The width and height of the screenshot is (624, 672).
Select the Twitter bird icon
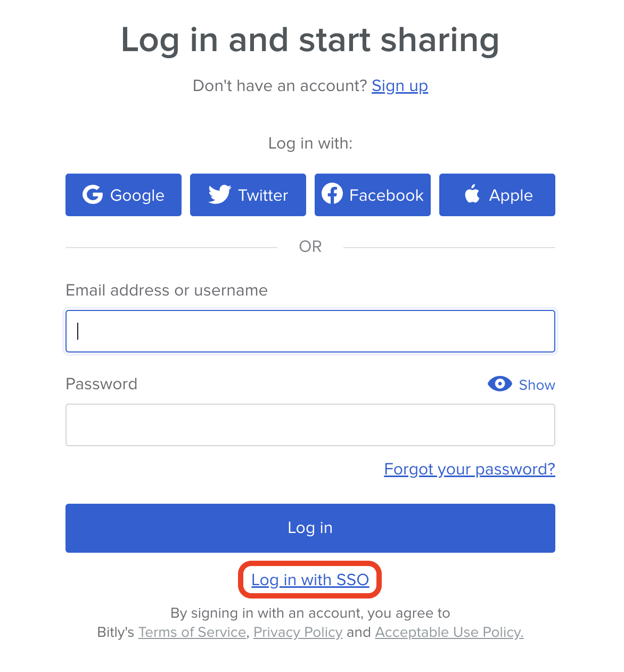pyautogui.click(x=219, y=195)
